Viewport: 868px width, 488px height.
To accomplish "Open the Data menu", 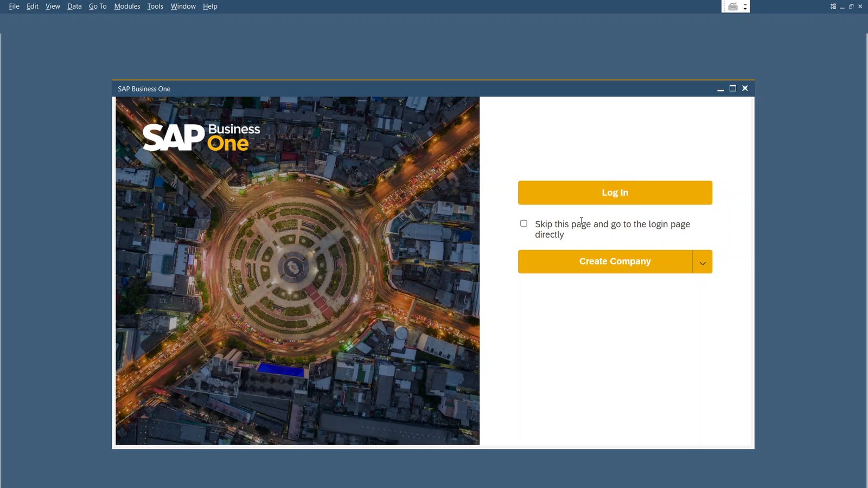I will tap(74, 7).
